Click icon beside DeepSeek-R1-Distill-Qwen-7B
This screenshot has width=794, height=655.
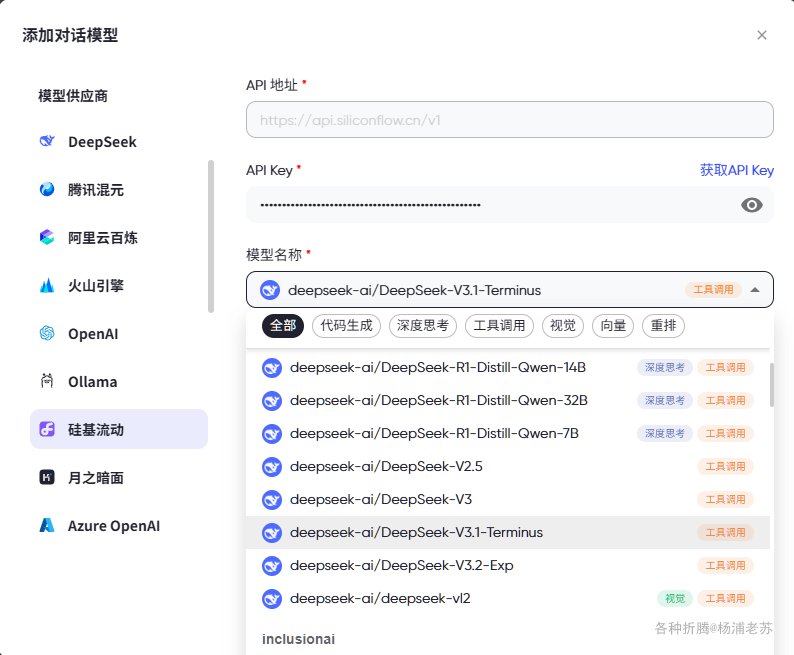pyautogui.click(x=272, y=434)
